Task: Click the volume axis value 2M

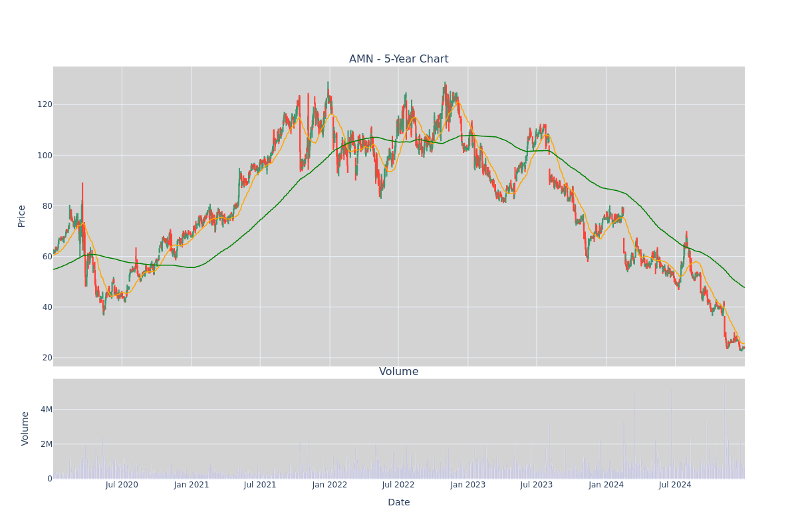Action: pyautogui.click(x=46, y=444)
